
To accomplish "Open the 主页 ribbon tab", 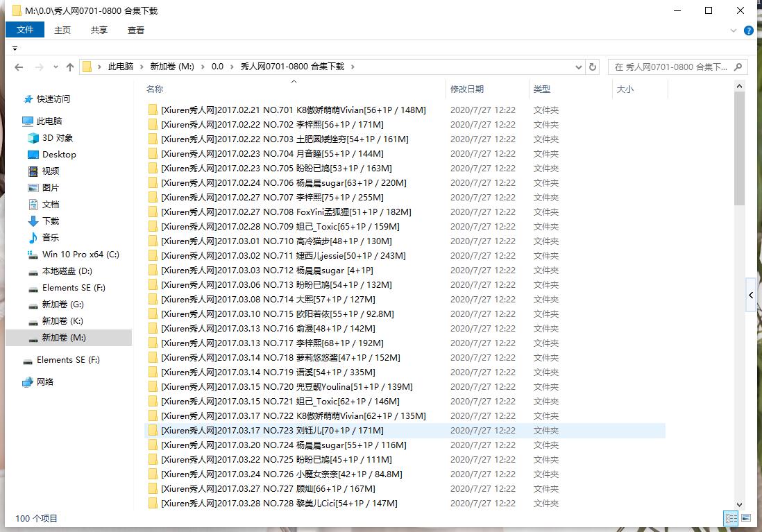I will pyautogui.click(x=62, y=30).
